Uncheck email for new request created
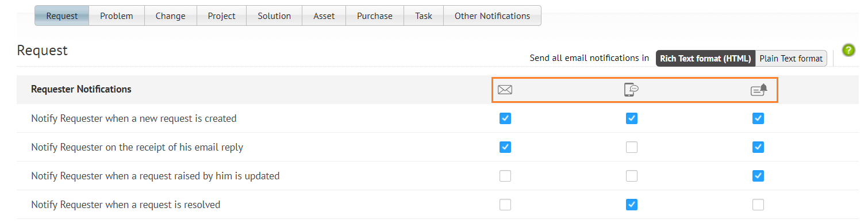 [x=505, y=118]
